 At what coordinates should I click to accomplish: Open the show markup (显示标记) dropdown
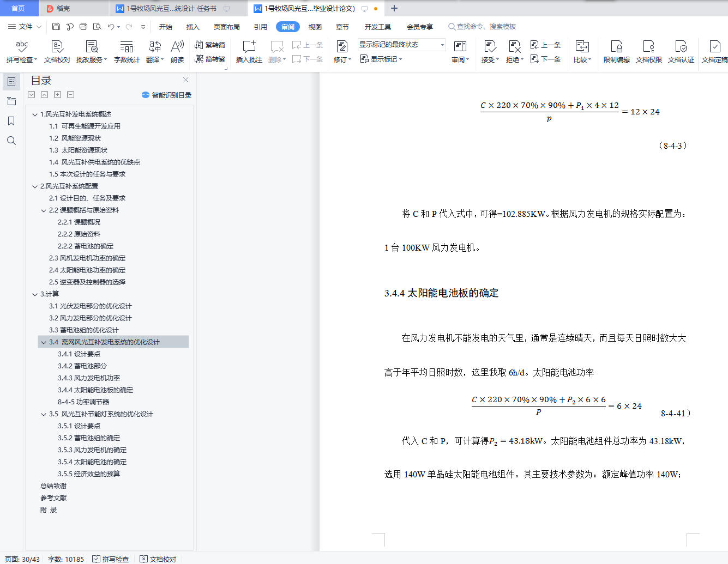click(x=381, y=59)
